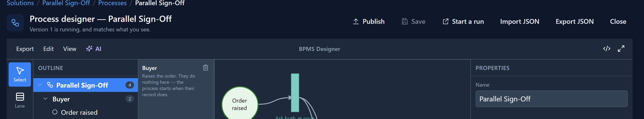This screenshot has width=644, height=119.
Task: Select Order raised in the outline
Action: tap(86, 112)
